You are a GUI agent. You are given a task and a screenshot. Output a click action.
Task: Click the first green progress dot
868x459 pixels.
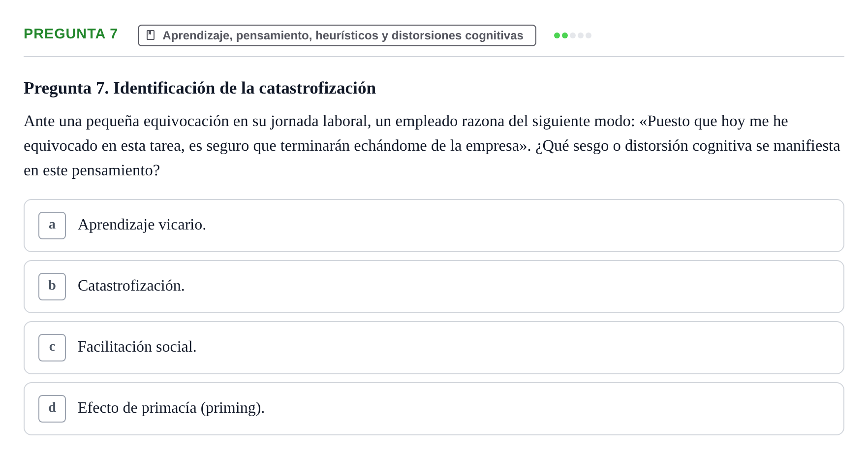pos(557,35)
